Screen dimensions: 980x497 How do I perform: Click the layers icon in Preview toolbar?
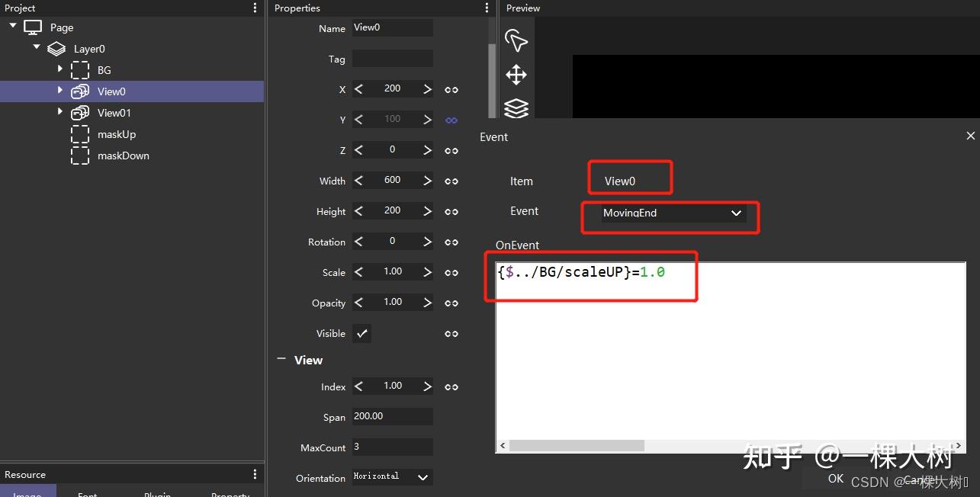(x=516, y=108)
